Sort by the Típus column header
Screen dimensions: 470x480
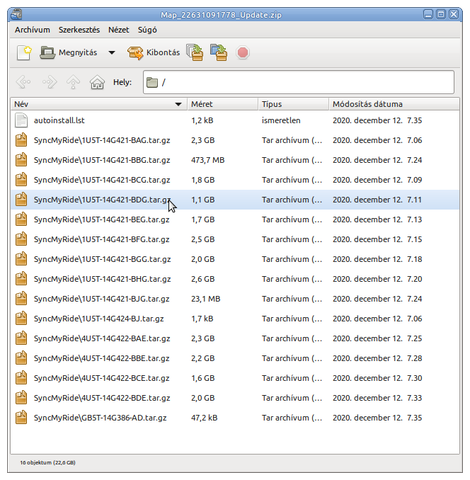click(x=293, y=104)
